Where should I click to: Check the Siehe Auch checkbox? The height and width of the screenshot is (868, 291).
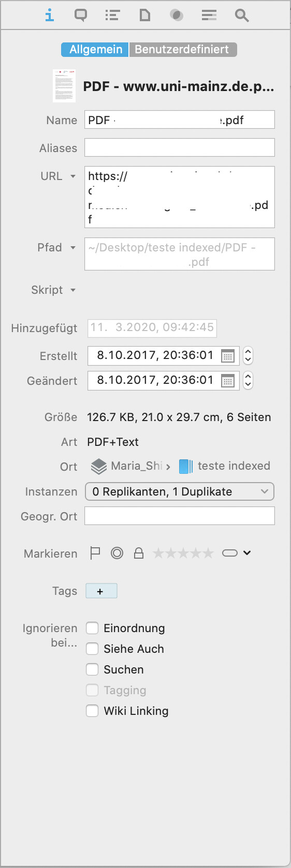(x=92, y=649)
